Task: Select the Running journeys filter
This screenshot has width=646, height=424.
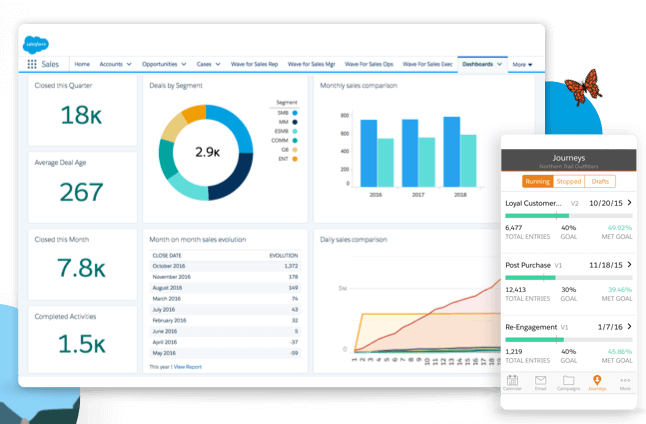Action: click(x=538, y=181)
